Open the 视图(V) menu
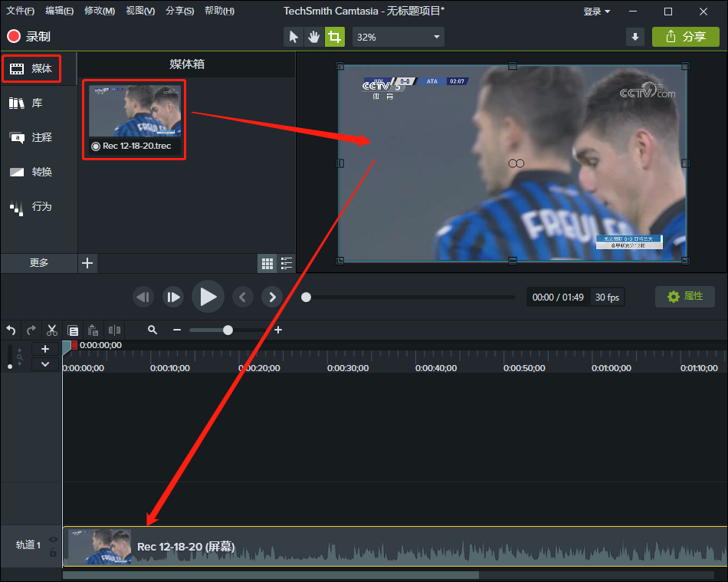 140,11
